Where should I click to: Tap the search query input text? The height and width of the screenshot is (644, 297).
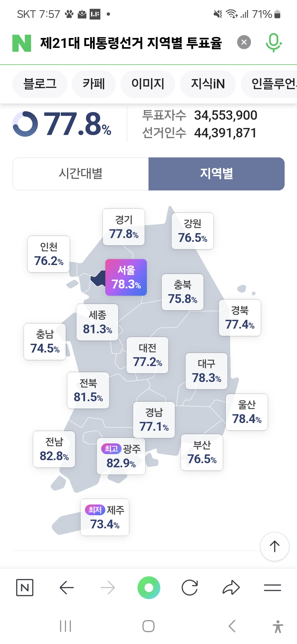[x=131, y=43]
